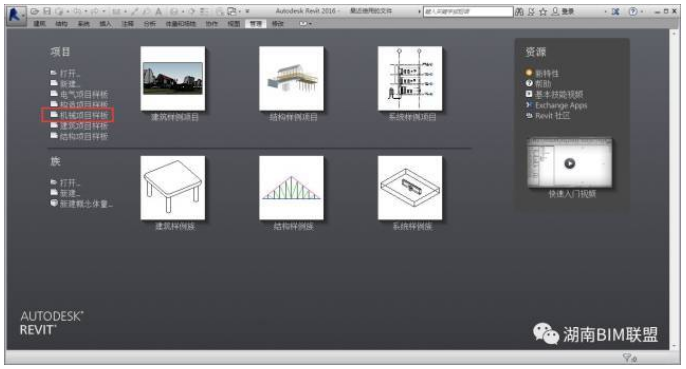Switch to the 插入 ribbon tab

pos(105,24)
